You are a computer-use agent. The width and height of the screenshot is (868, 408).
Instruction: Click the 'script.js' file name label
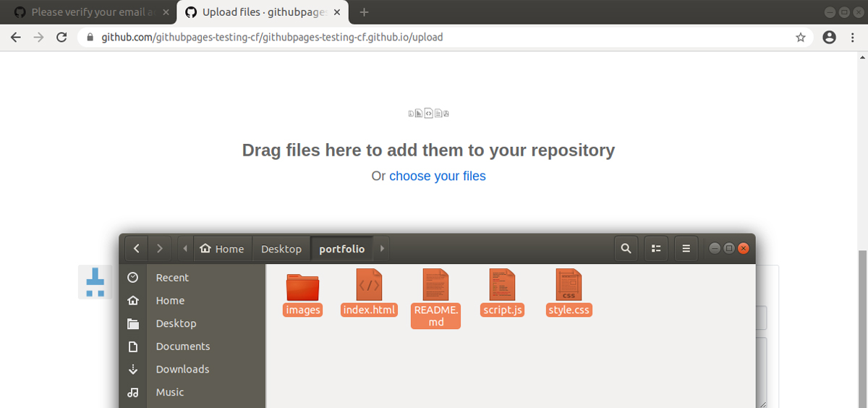coord(503,310)
